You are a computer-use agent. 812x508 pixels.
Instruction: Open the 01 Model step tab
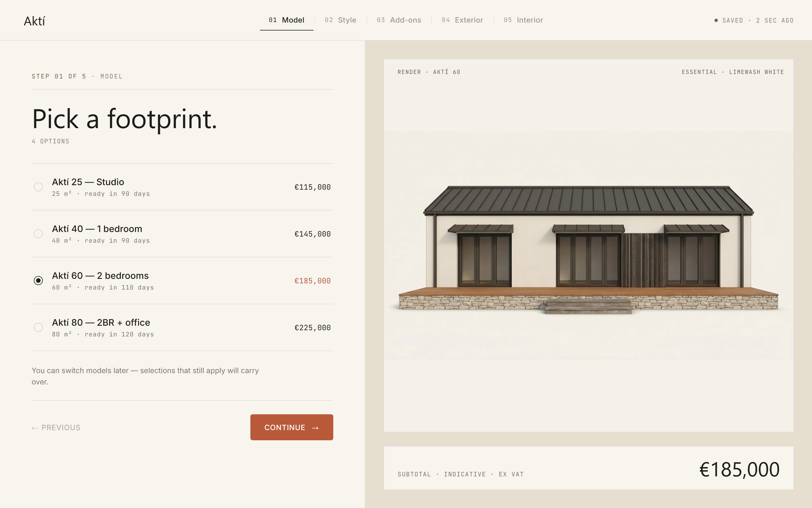tap(286, 20)
